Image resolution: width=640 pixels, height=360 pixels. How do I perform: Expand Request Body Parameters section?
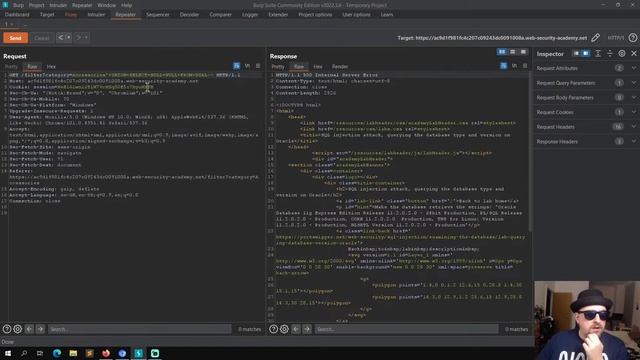(587, 98)
